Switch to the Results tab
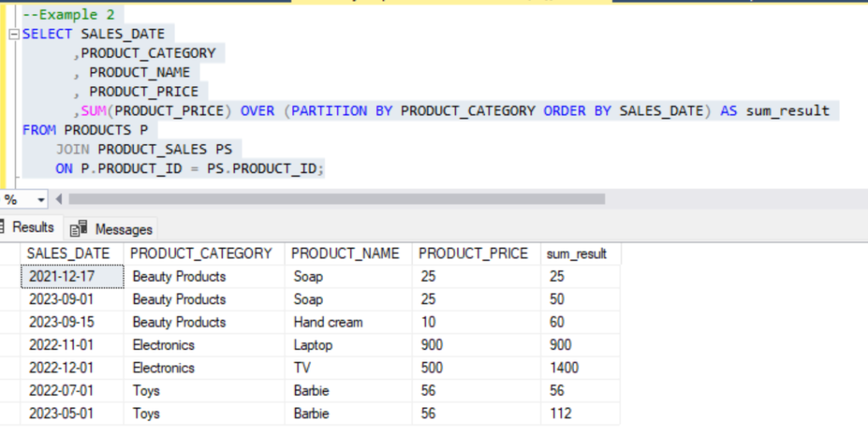The width and height of the screenshot is (868, 436). [x=32, y=227]
